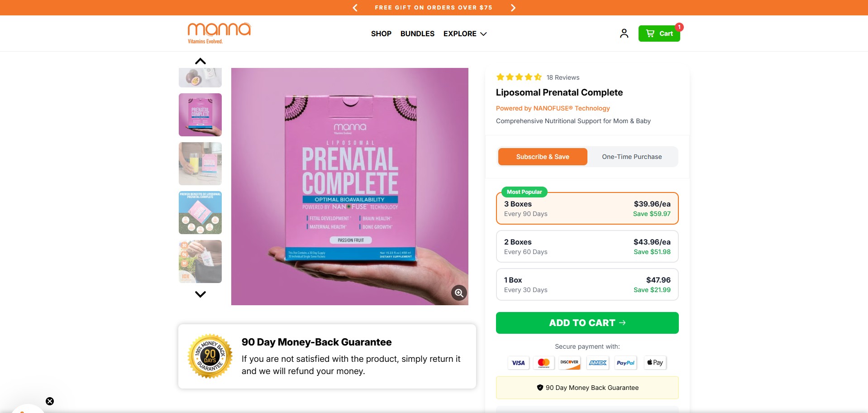The height and width of the screenshot is (413, 868).
Task: Open the SHOP menu
Action: click(381, 34)
